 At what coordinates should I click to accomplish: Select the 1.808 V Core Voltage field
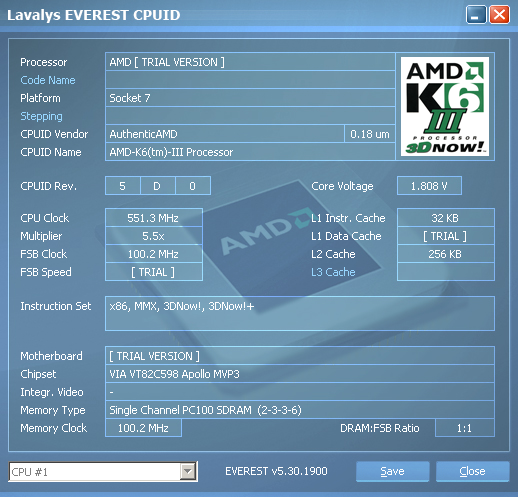click(429, 186)
